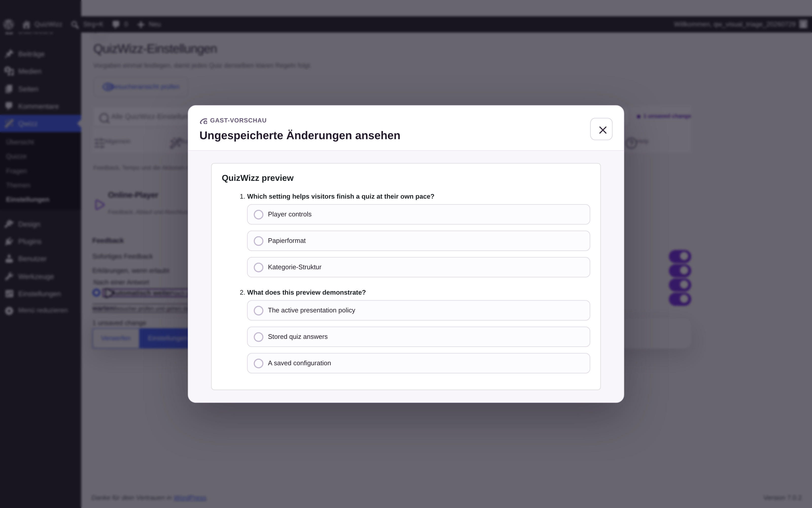Select 'The active presentation policy' answer
This screenshot has height=508, width=812.
(418, 310)
